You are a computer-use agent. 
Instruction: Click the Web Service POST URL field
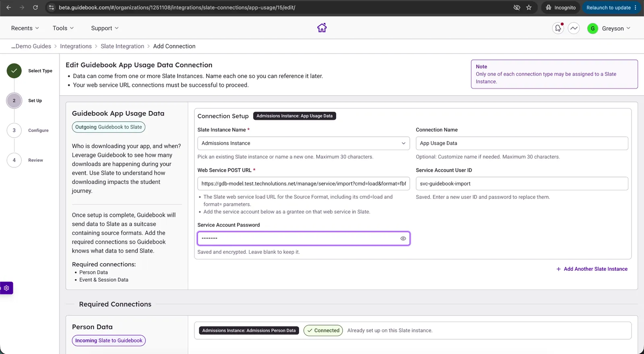pyautogui.click(x=303, y=183)
